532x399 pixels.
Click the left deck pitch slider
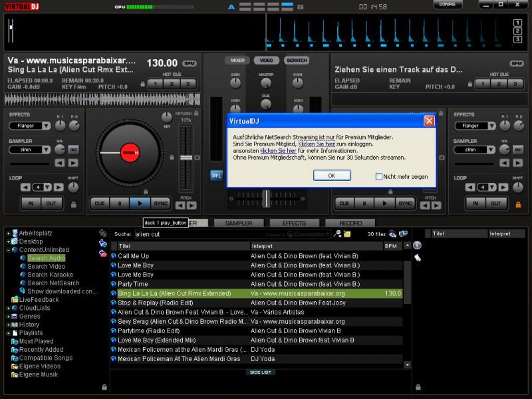coord(186,157)
